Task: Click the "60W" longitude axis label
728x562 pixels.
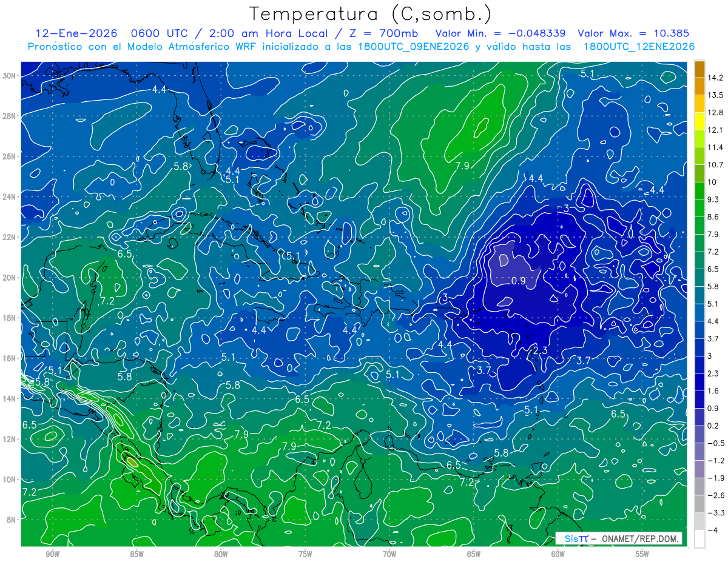Action: 558,554
